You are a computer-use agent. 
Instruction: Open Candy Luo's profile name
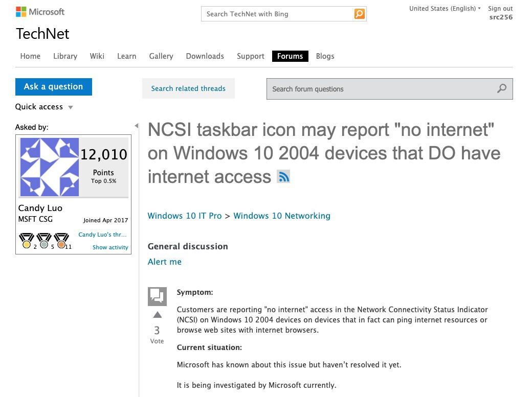tap(40, 208)
